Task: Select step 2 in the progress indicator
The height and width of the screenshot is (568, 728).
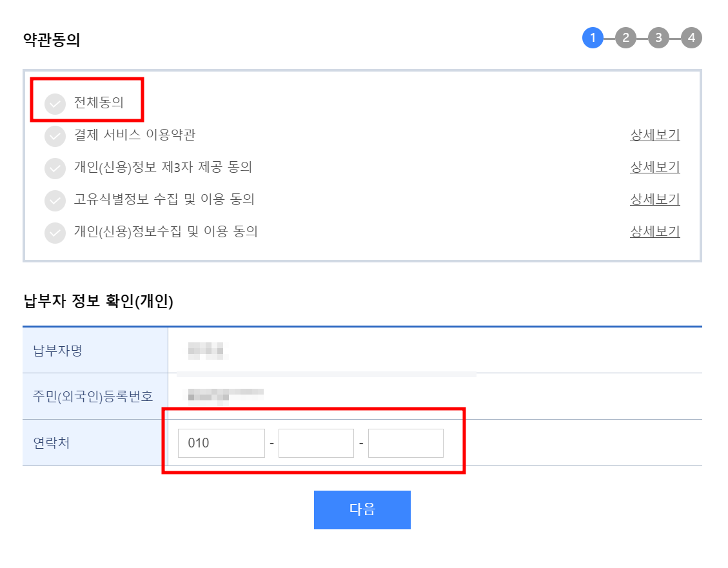Action: point(625,37)
